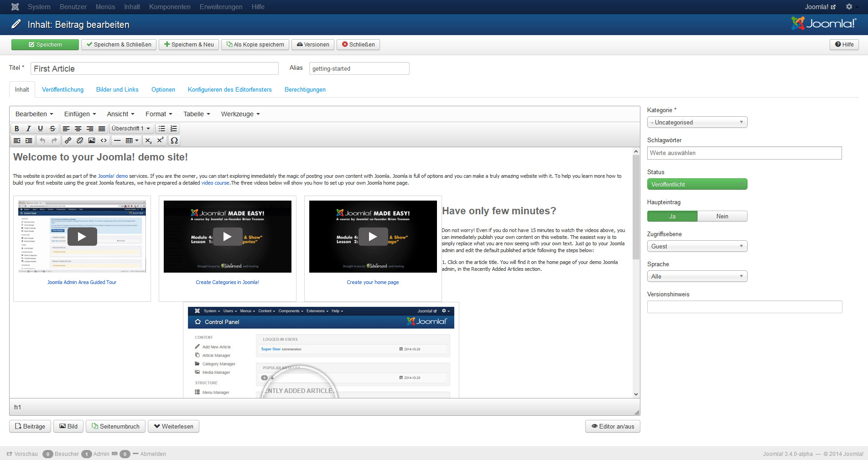Click the Joomla Admin Area Guided Tour link
The width and height of the screenshot is (868, 460).
pyautogui.click(x=82, y=282)
